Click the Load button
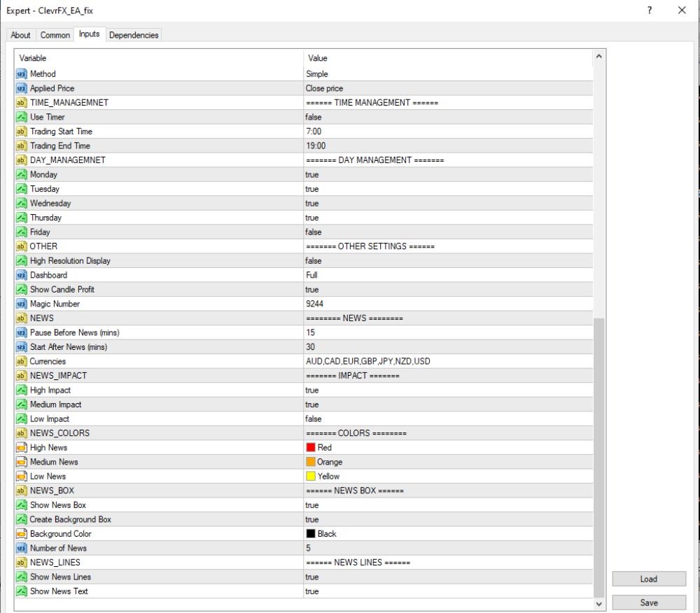The height and width of the screenshot is (613, 700). pos(649,579)
